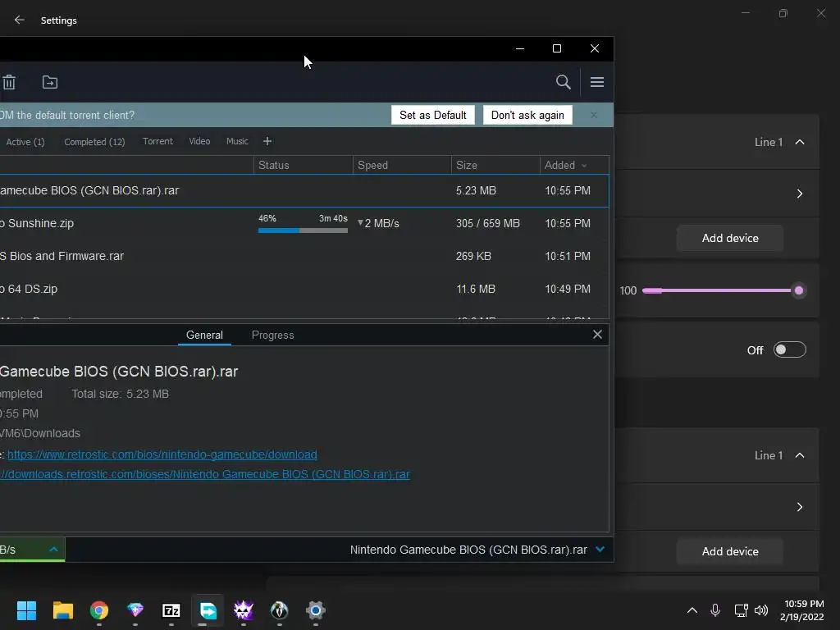Screen dimensions: 840x630
Task: Expand the speed indicator arrow in status bar
Action: 53,550
